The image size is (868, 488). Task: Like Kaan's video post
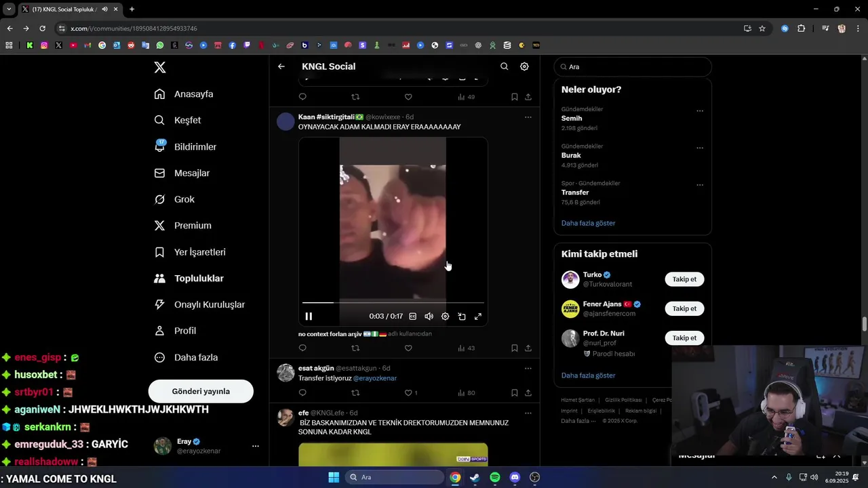(408, 348)
